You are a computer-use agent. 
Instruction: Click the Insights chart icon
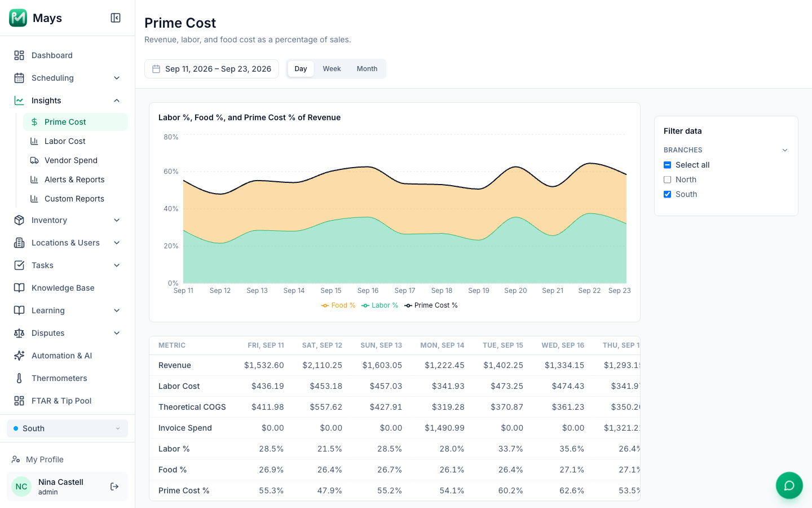click(19, 100)
